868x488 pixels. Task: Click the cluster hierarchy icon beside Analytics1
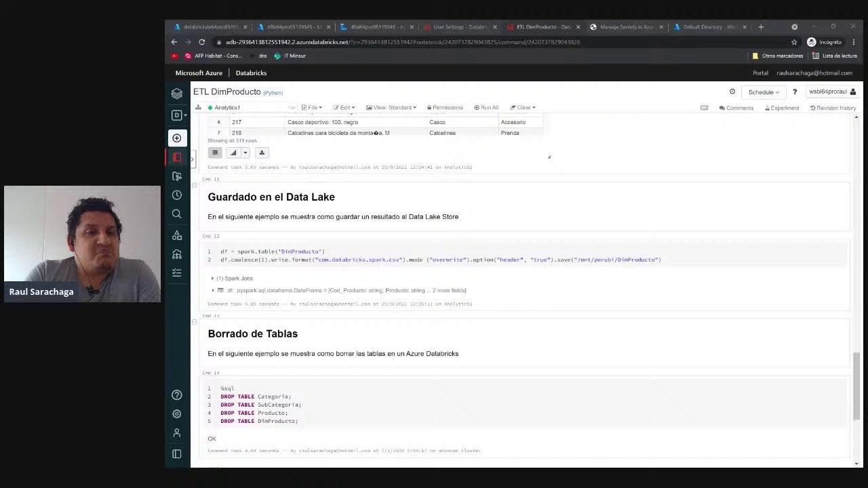pyautogui.click(x=198, y=108)
